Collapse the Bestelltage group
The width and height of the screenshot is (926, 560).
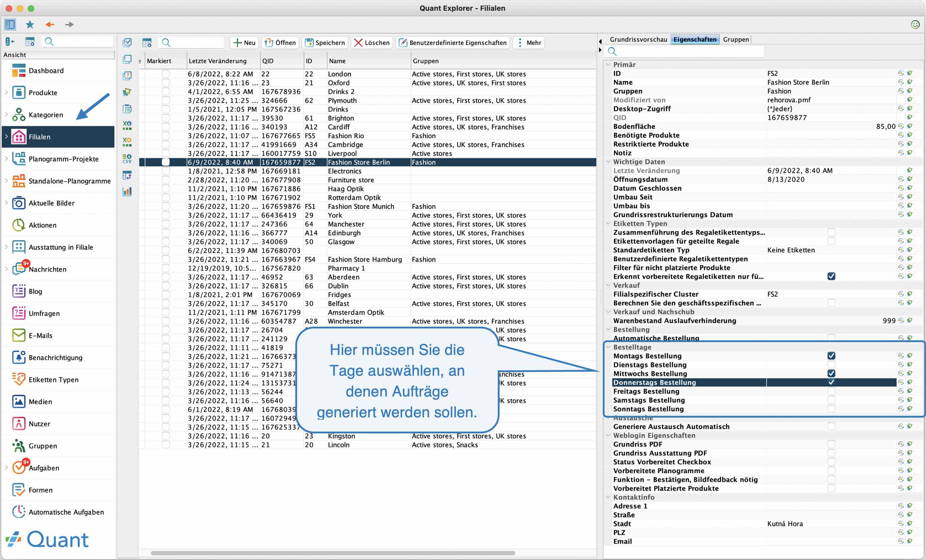click(x=608, y=347)
